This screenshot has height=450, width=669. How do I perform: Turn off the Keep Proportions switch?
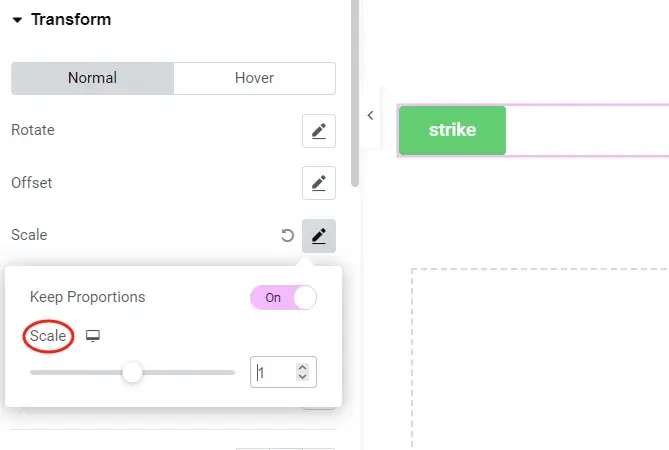(x=283, y=298)
